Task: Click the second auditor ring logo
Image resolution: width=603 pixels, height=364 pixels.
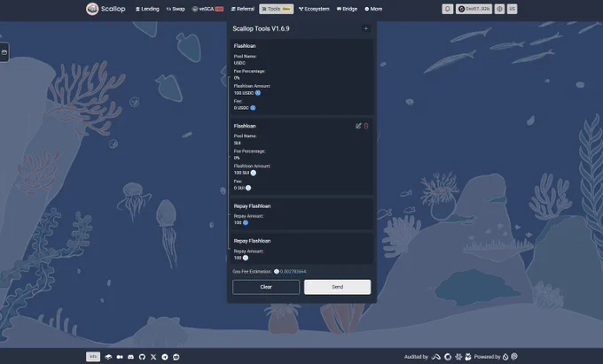Action: (448, 357)
